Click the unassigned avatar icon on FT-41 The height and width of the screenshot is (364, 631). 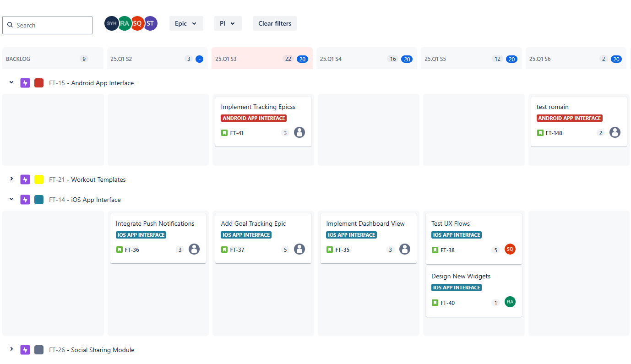pyautogui.click(x=299, y=132)
